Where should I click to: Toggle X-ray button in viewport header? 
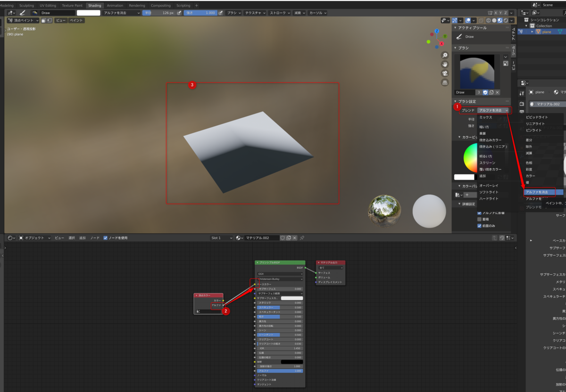[481, 20]
